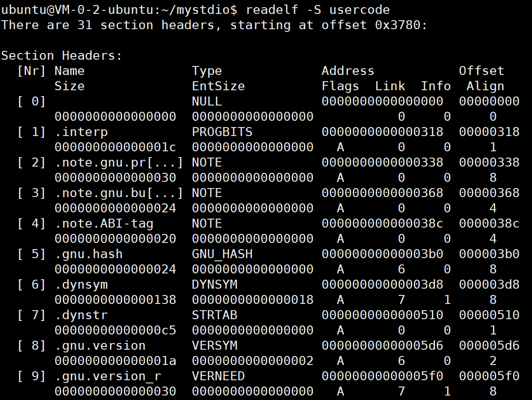Click the address '0000000000000510'

tap(382, 315)
